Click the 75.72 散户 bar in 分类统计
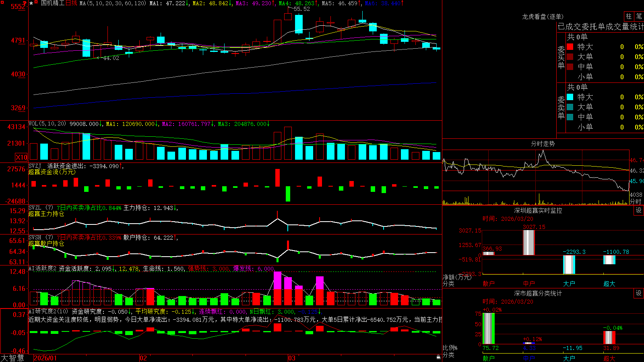644x362 pixels. click(x=489, y=328)
